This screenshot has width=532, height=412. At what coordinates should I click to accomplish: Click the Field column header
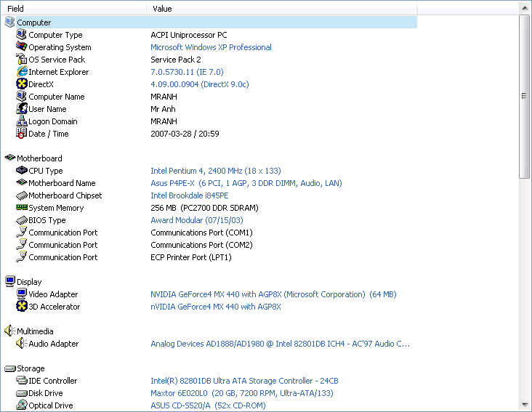(74, 9)
